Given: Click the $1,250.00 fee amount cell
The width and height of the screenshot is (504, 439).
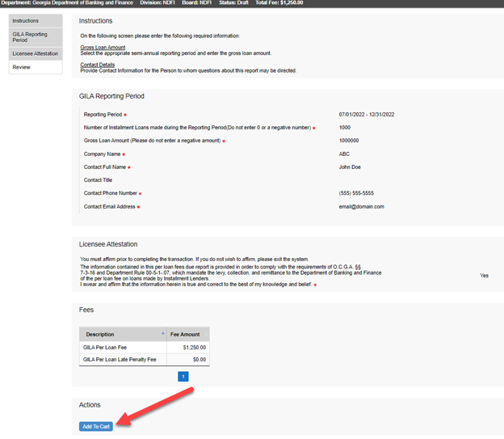Looking at the screenshot, I should point(194,347).
